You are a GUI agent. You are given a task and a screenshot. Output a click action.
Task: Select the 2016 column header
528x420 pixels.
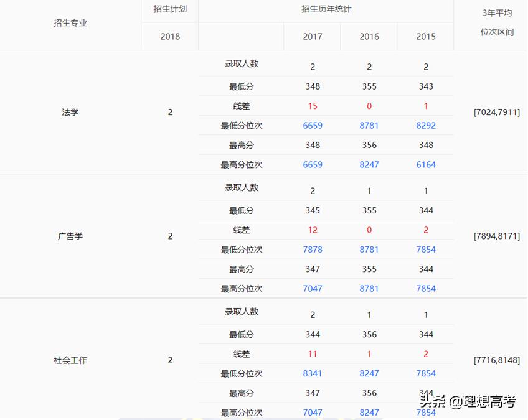369,36
